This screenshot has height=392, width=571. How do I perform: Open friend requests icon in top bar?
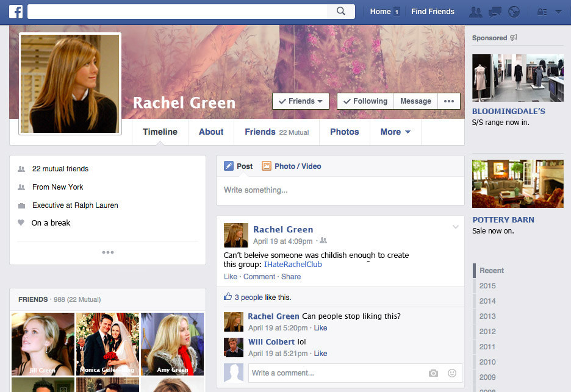[475, 12]
